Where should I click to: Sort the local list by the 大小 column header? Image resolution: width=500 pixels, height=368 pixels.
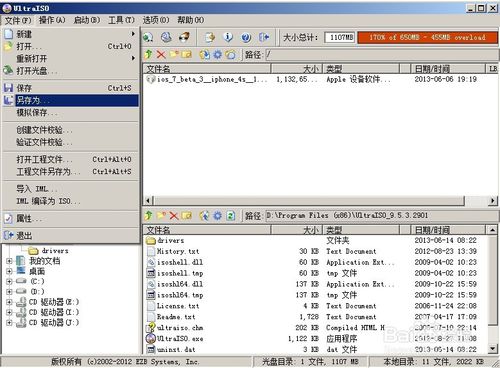pyautogui.click(x=296, y=230)
